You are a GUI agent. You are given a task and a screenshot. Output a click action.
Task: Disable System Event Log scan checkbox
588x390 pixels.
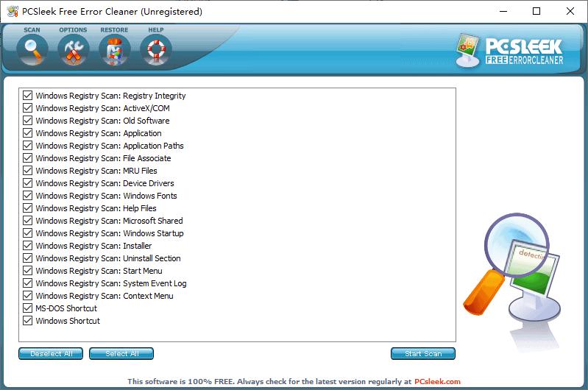[27, 283]
